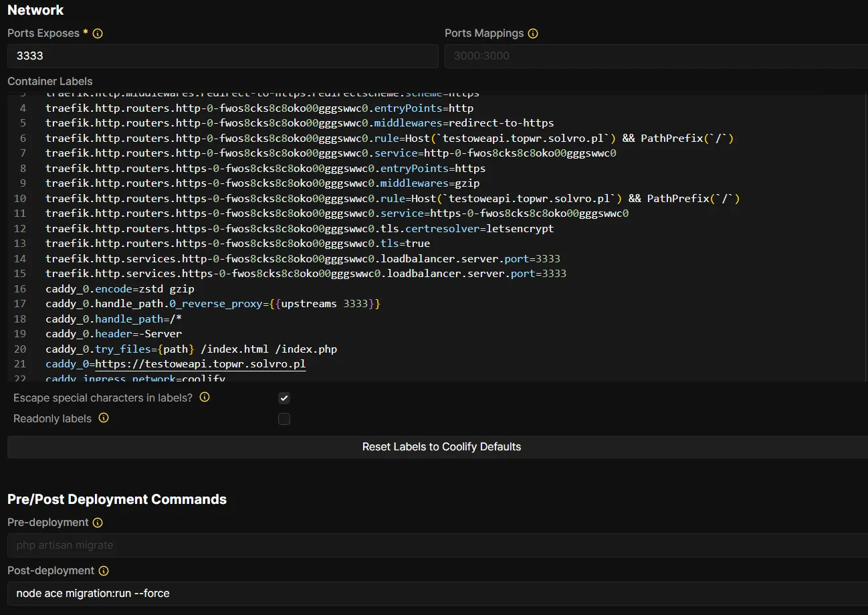This screenshot has width=868, height=615.
Task: Click the Ports Mappings input field
Action: tap(655, 56)
